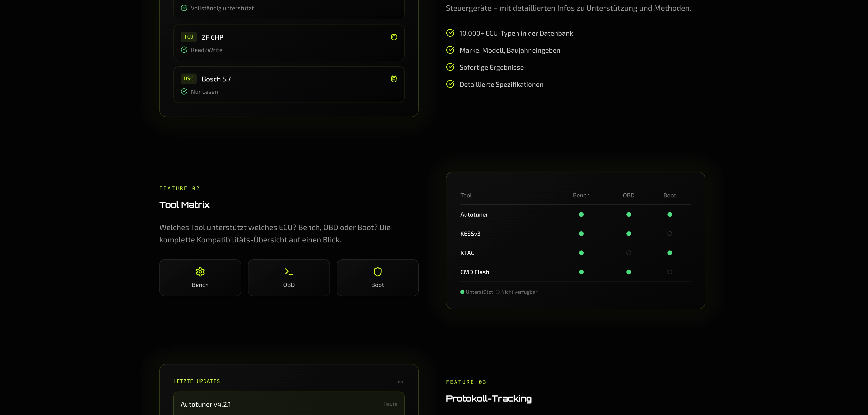Click the CMD Flash row label
Screen dimensions: 868x415
point(475,272)
